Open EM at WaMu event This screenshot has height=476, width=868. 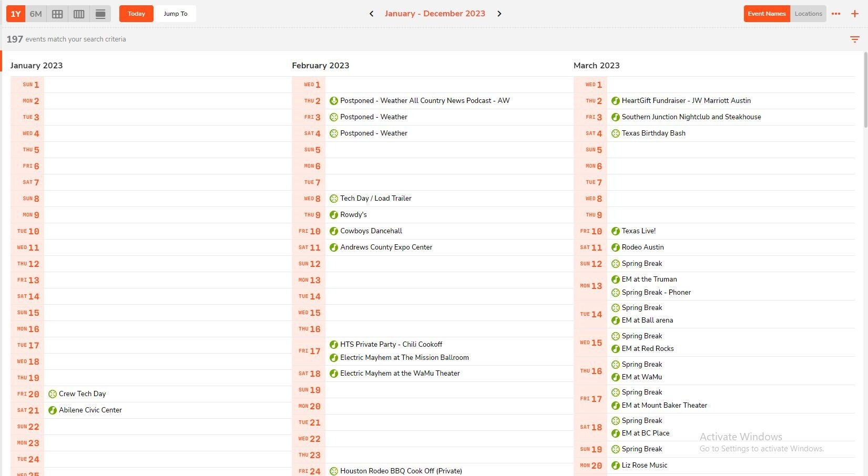click(x=642, y=377)
